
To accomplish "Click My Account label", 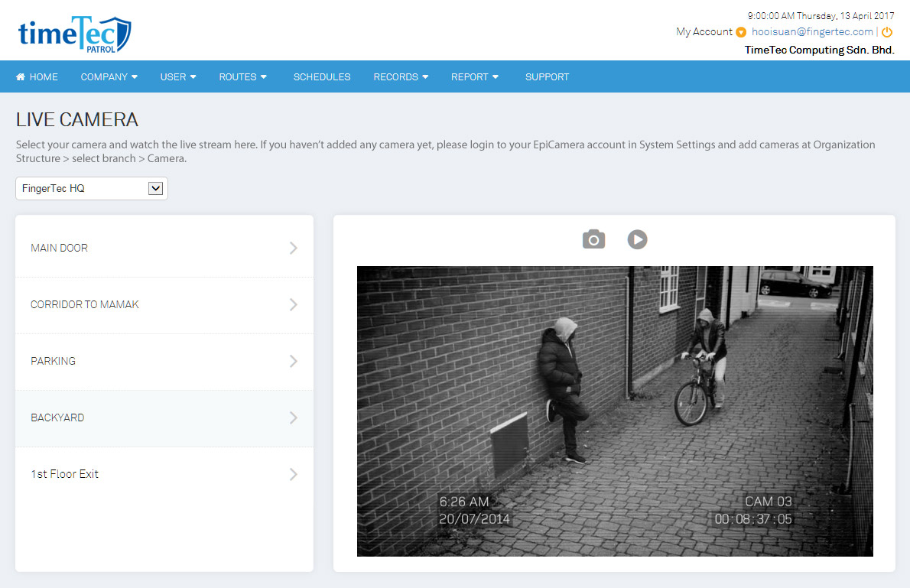I will 704,32.
